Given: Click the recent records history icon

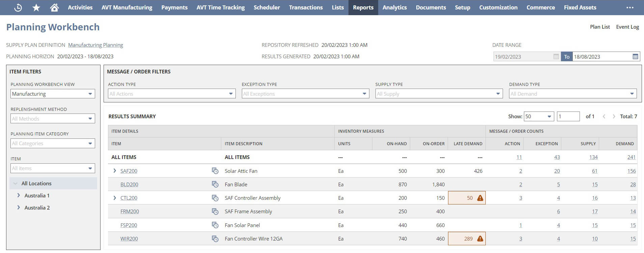Looking at the screenshot, I should point(18,7).
